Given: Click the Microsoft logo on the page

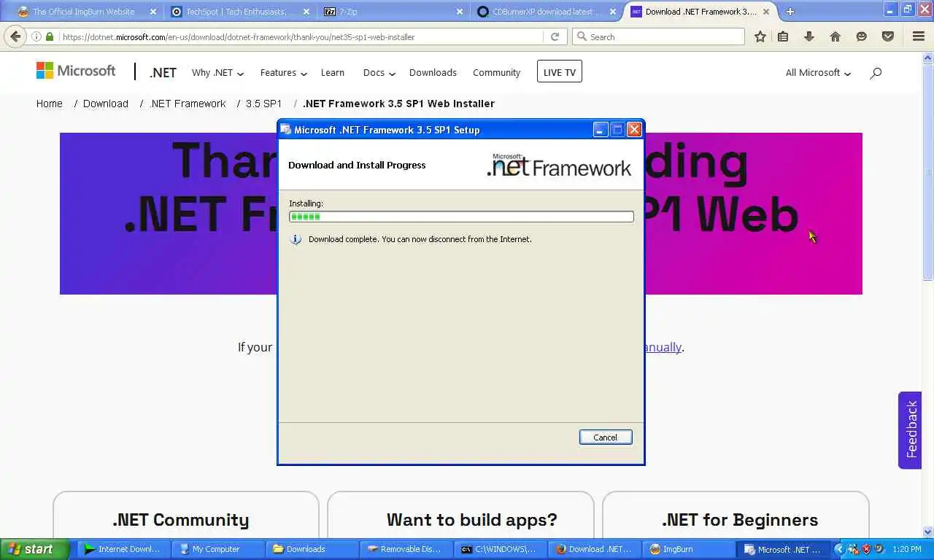Looking at the screenshot, I should [x=76, y=71].
